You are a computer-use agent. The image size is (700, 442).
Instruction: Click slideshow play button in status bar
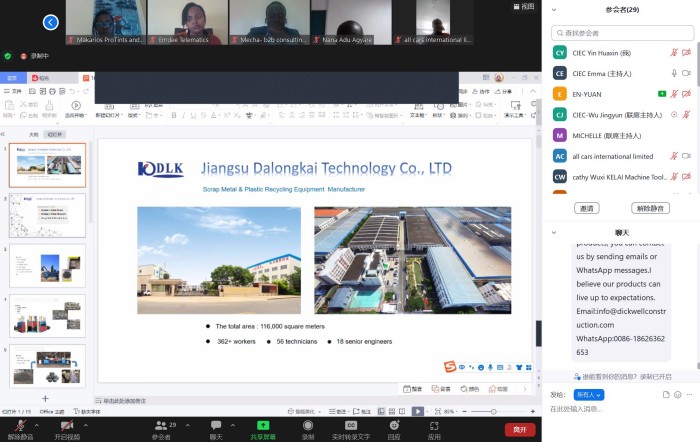[417, 411]
